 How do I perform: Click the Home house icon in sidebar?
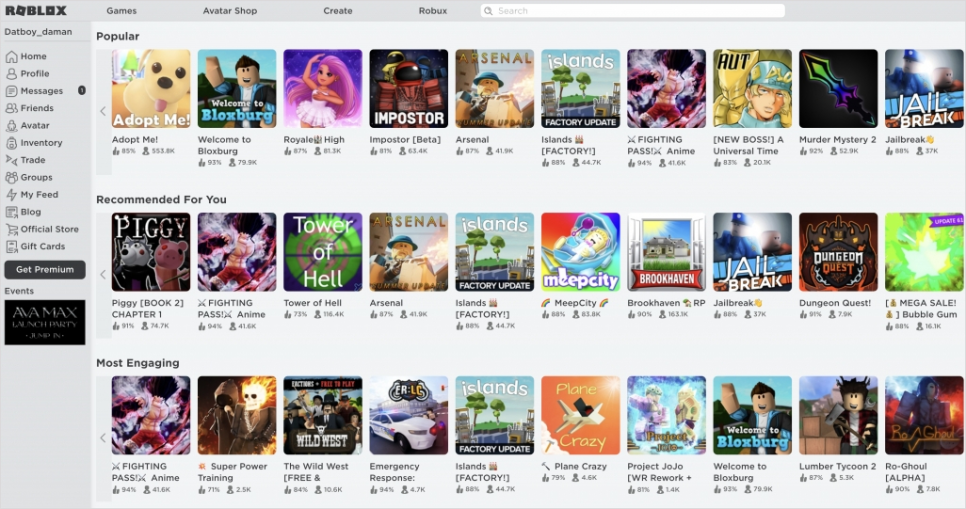(x=11, y=57)
